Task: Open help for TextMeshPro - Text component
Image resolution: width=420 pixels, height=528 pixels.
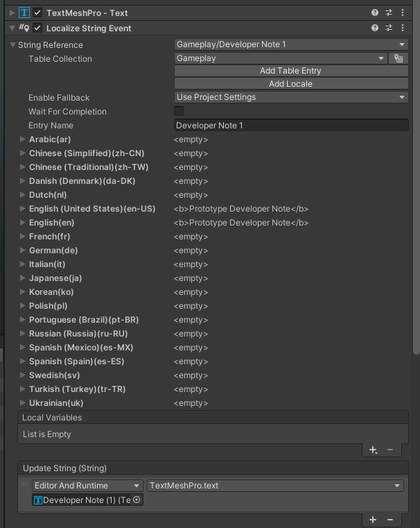Action: point(375,12)
